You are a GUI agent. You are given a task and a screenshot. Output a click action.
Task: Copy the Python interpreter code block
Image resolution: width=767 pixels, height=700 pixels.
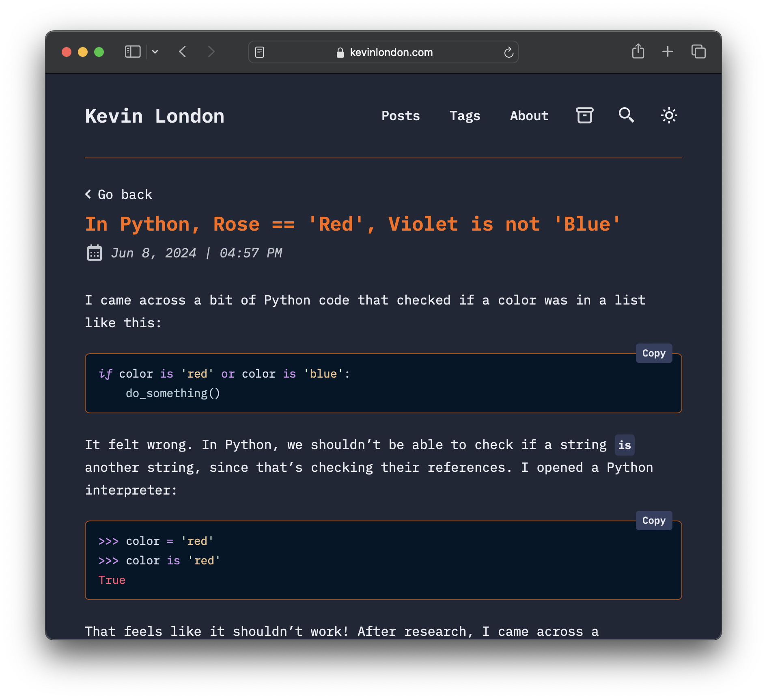653,521
